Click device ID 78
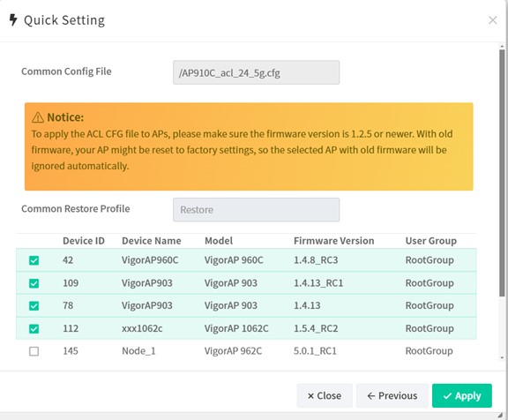Viewport: 508px width, 420px height. coord(68,305)
